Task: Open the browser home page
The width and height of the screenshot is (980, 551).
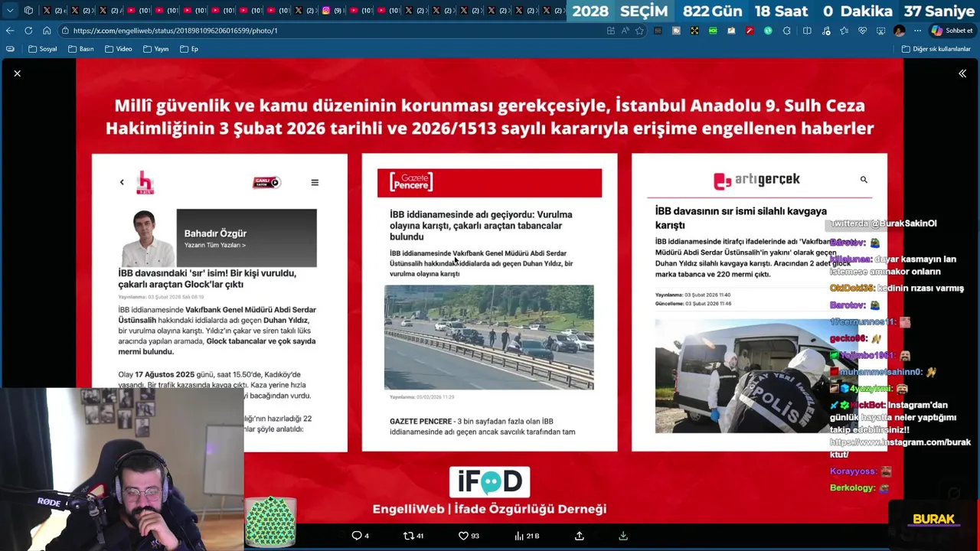Action: pos(47,31)
